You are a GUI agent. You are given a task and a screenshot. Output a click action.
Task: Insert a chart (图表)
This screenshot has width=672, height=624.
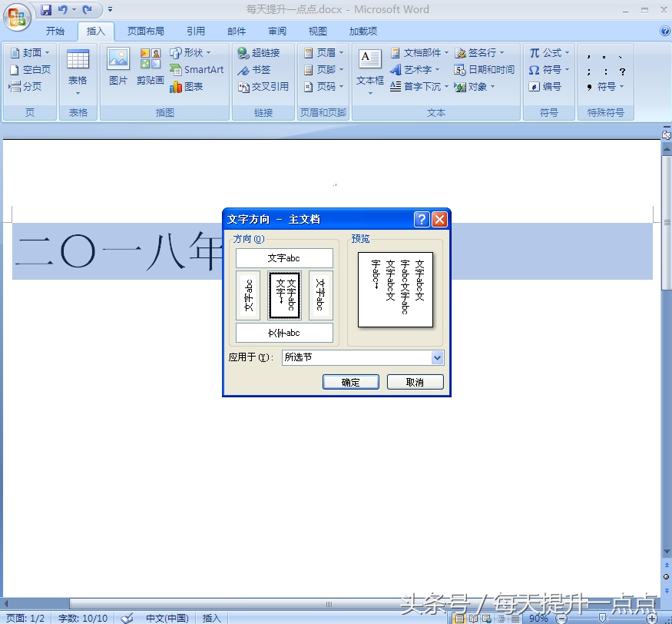click(186, 87)
